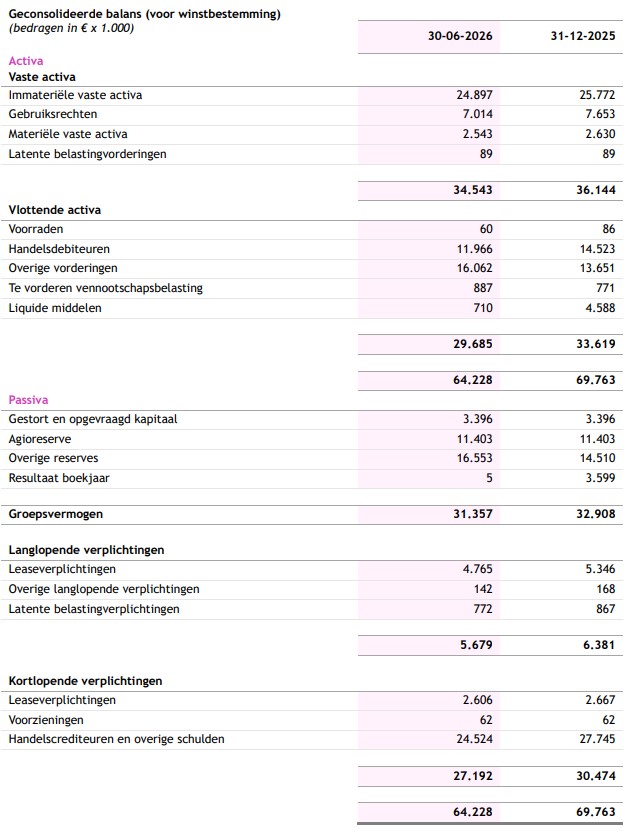Image resolution: width=627 pixels, height=840 pixels.
Task: Select the Immateriële vaste activa row label
Action: (x=75, y=95)
